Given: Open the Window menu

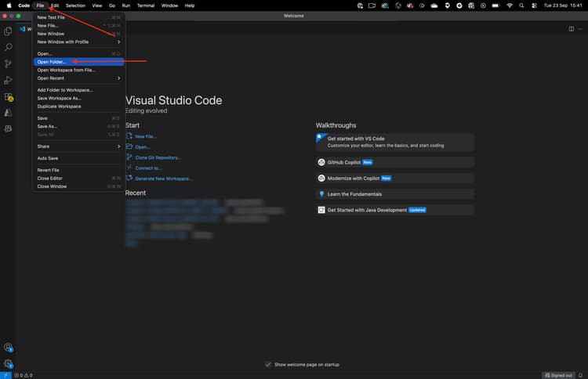Looking at the screenshot, I should point(169,5).
